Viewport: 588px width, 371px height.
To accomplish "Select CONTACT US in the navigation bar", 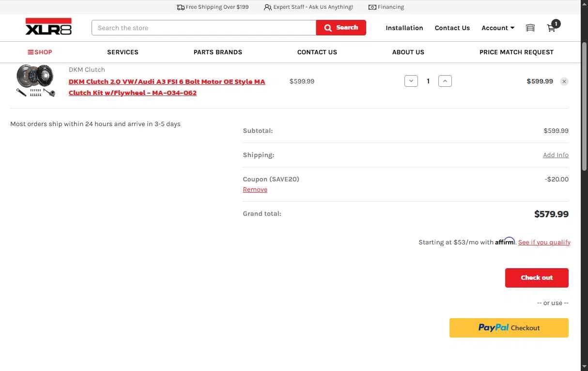I will point(317,52).
